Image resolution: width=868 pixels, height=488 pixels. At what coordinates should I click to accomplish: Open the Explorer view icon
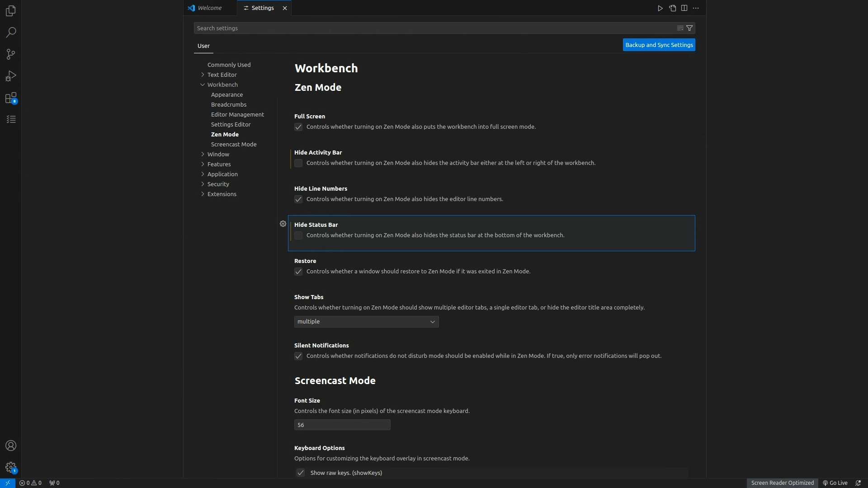pyautogui.click(x=10, y=10)
